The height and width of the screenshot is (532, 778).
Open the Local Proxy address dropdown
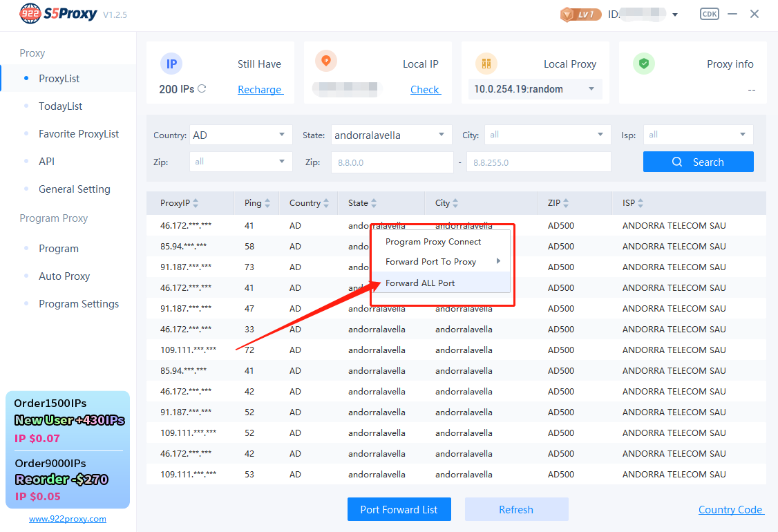[x=535, y=89]
